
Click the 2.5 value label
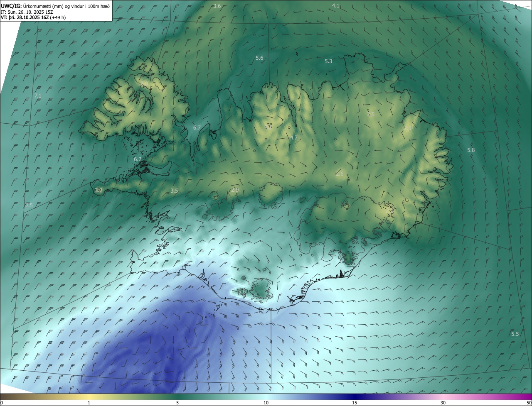371,115
